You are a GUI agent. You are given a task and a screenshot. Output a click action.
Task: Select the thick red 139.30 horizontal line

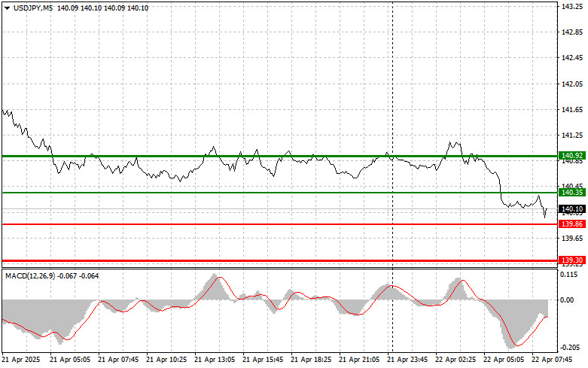(279, 260)
